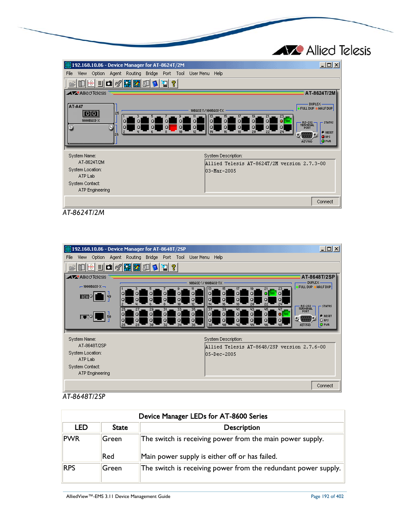
Task: Click the question-mark help icon in the AT-8648T/2SP toolbar
Action: point(174,268)
